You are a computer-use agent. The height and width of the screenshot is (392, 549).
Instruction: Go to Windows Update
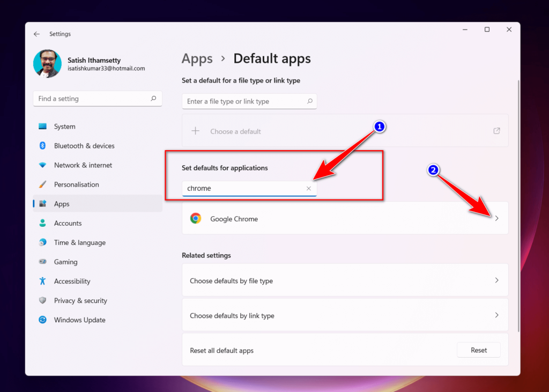(98, 320)
